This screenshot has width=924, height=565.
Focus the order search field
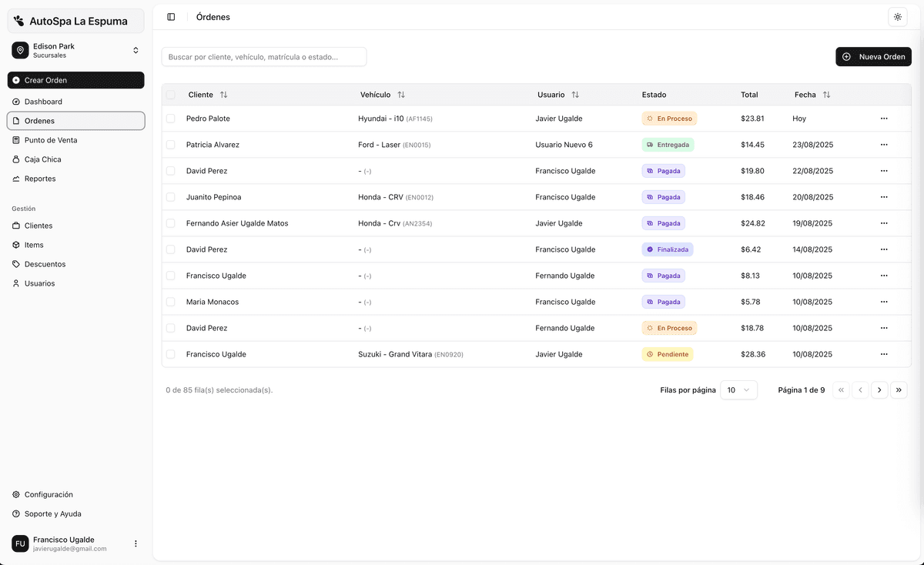coord(263,57)
